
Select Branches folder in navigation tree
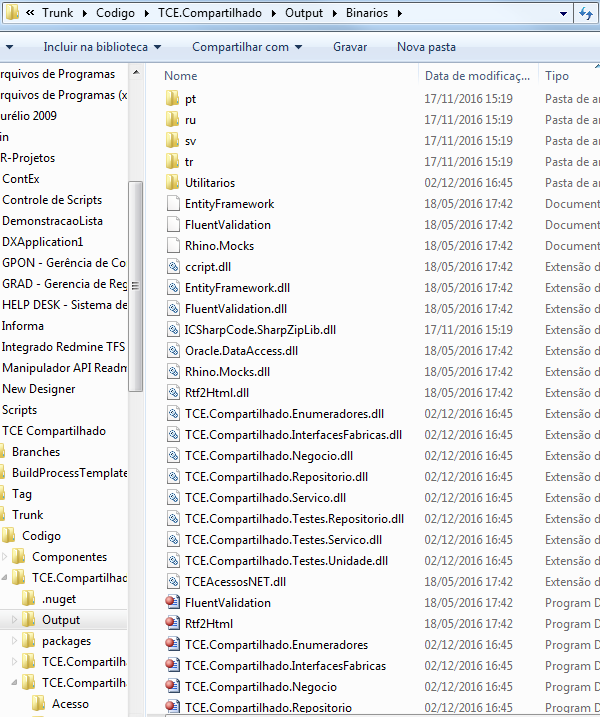click(36, 452)
